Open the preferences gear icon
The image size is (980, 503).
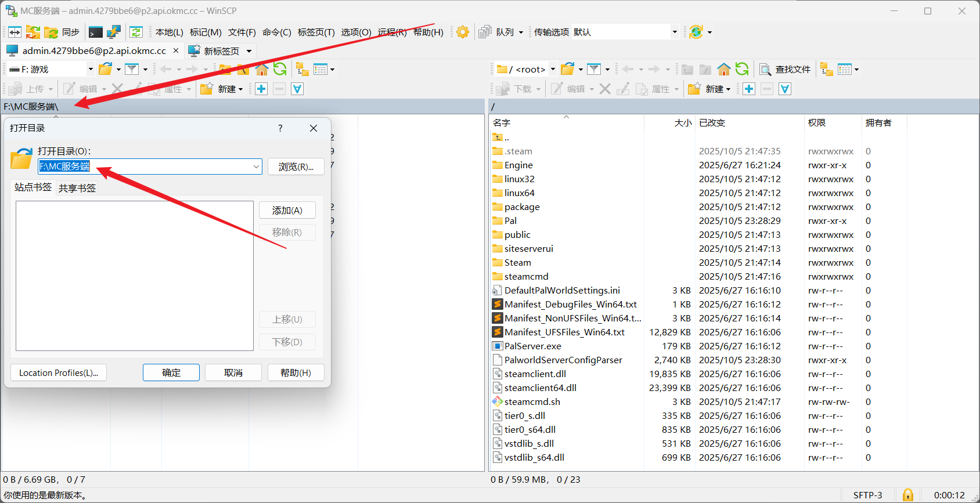pyautogui.click(x=463, y=32)
